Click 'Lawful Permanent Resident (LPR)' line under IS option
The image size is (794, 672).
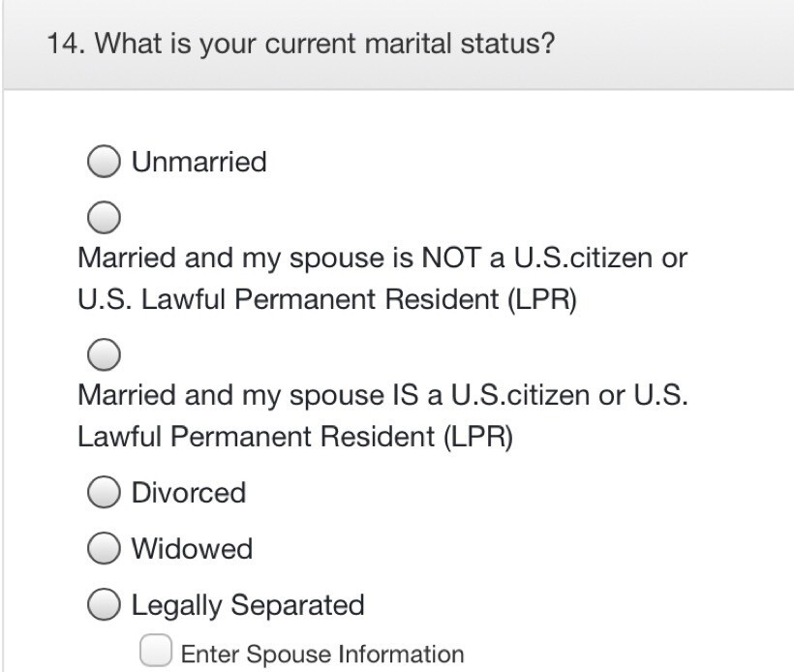(294, 437)
